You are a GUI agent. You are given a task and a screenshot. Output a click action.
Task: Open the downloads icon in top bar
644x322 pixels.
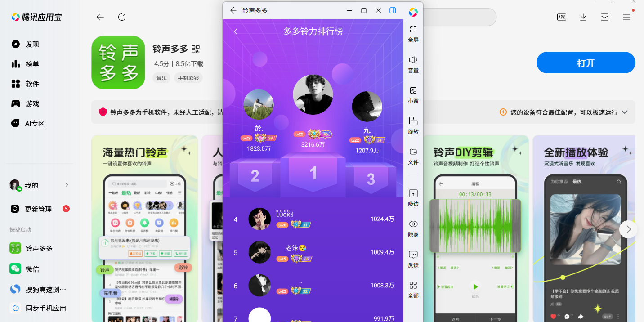(583, 17)
